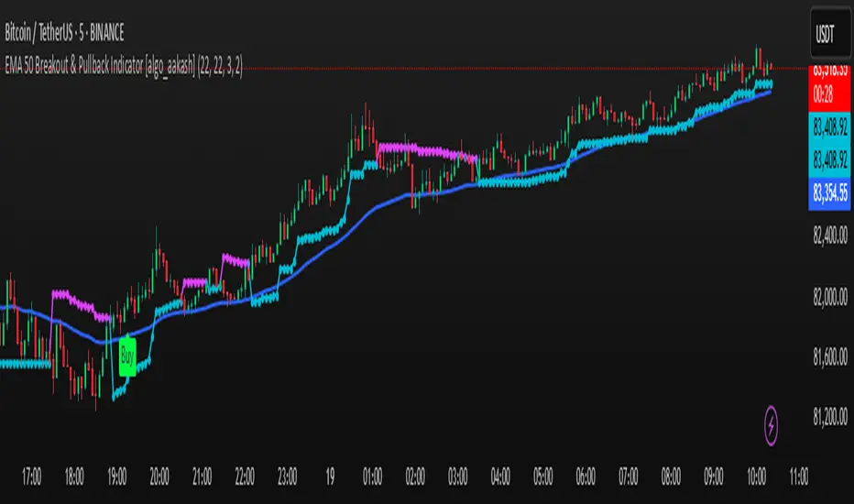Click the 06:00 time axis label
The height and width of the screenshot is (504, 854).
(586, 477)
